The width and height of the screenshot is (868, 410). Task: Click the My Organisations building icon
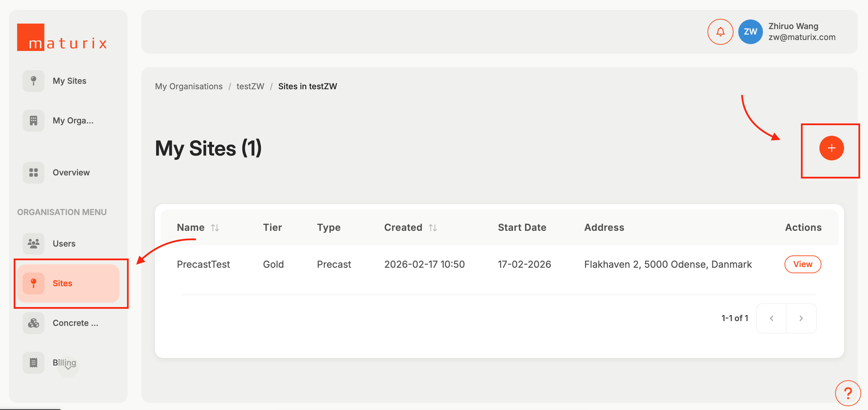coord(34,121)
